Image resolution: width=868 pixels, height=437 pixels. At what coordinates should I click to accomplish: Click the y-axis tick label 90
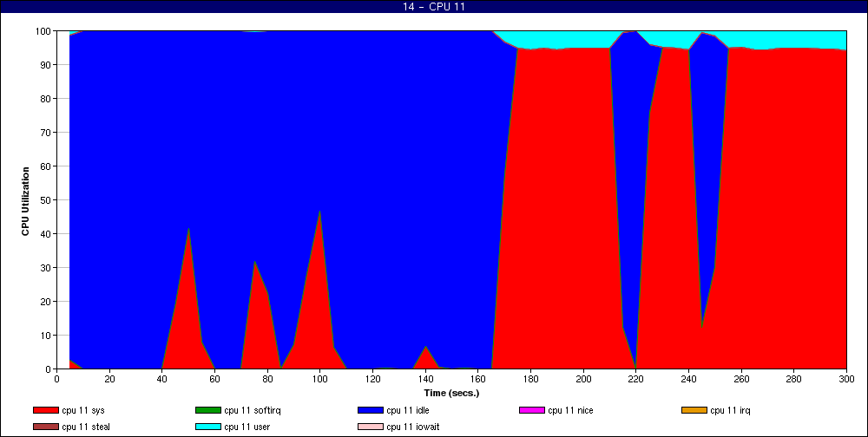tap(45, 65)
